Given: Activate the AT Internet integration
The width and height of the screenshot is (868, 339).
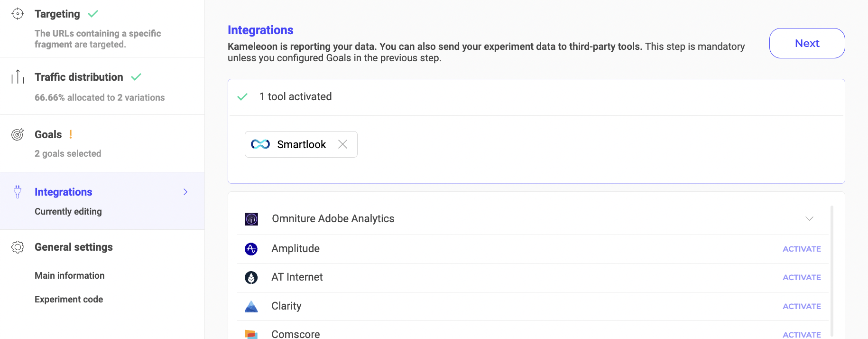Looking at the screenshot, I should (801, 277).
